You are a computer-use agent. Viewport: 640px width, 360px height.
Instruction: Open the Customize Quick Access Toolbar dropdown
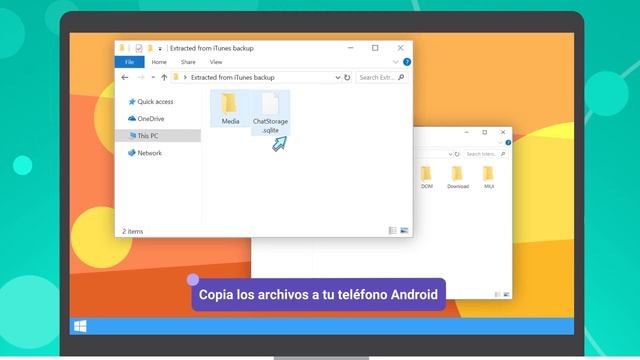tap(160, 49)
